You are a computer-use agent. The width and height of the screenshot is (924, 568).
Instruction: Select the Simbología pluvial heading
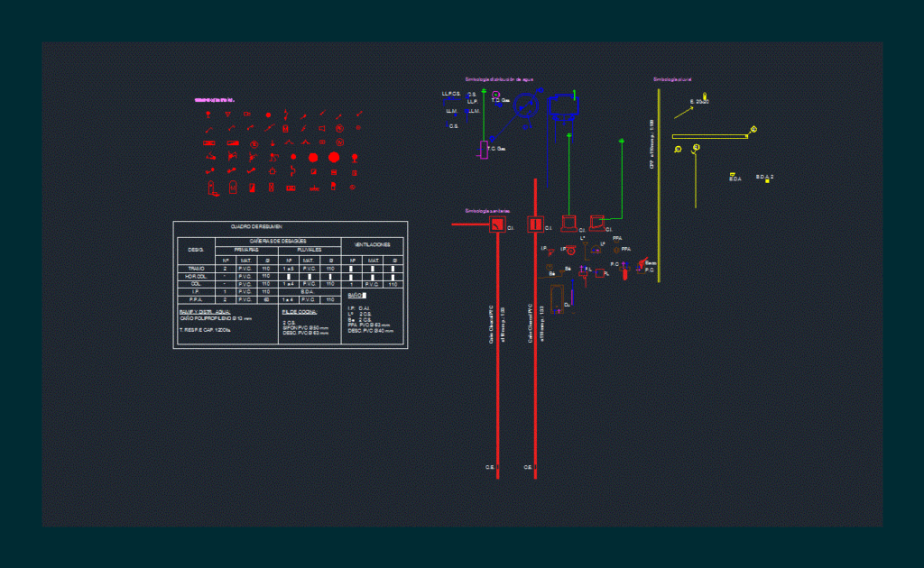tap(672, 79)
